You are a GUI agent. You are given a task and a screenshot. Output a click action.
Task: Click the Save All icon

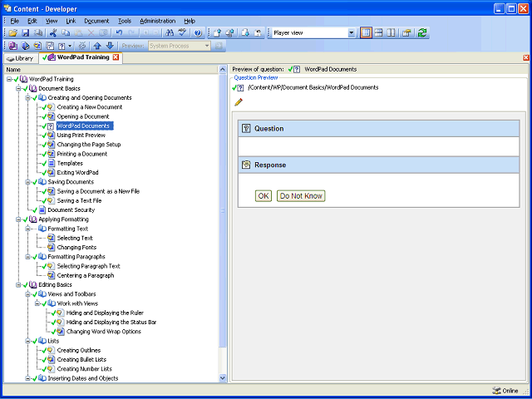(38, 33)
